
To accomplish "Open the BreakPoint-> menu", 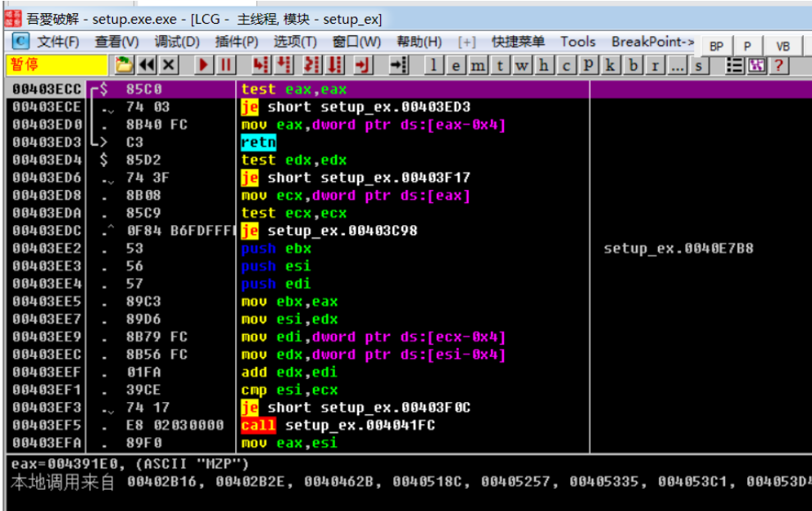I will (x=652, y=42).
